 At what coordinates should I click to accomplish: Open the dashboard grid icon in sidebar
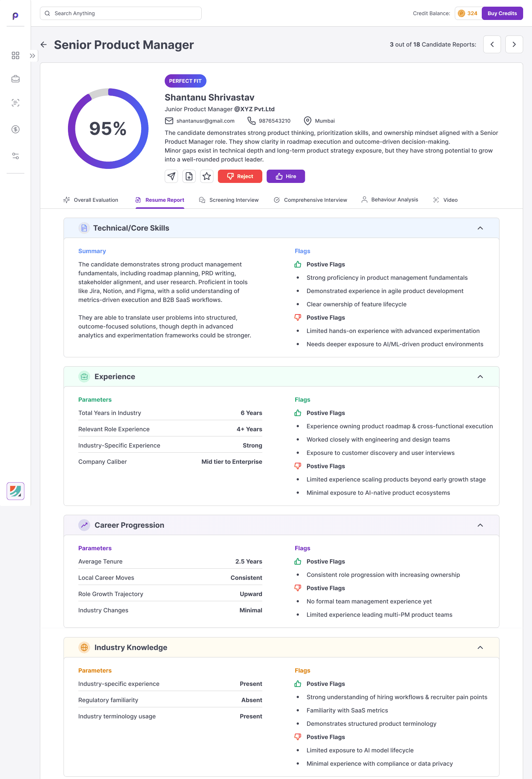click(16, 55)
